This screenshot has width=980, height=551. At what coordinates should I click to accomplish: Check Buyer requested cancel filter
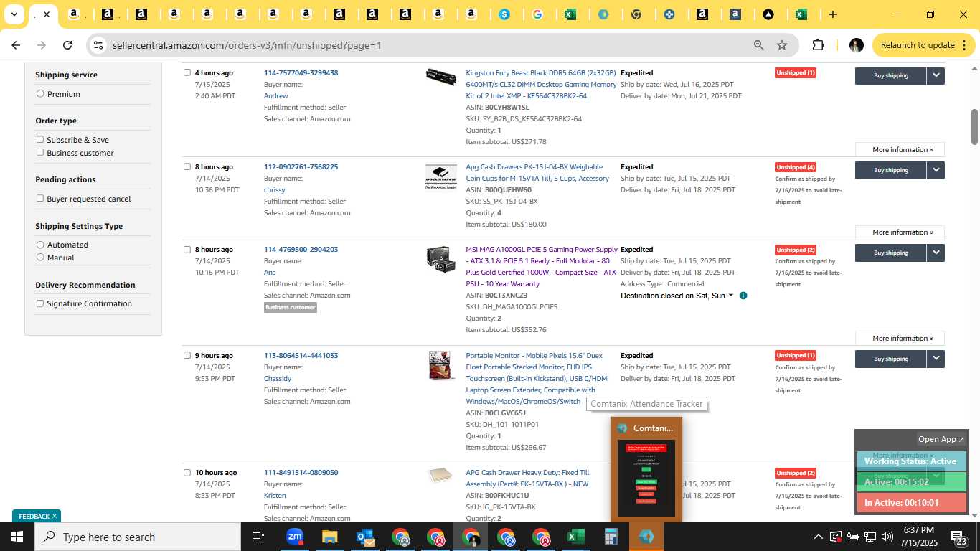[40, 198]
